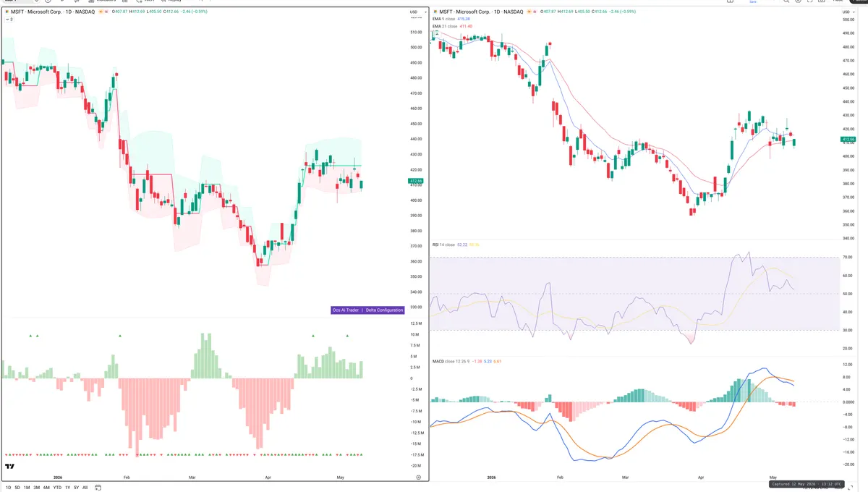Screen dimensions: 868x492
Task: Select the RSI 14 close legend
Action: [444, 245]
